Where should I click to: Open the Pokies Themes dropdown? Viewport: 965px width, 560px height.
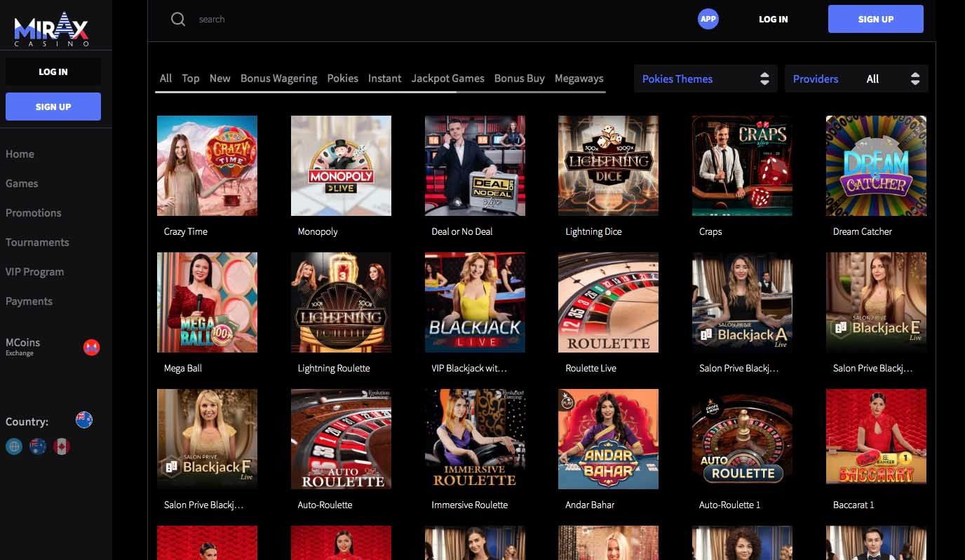pos(706,78)
